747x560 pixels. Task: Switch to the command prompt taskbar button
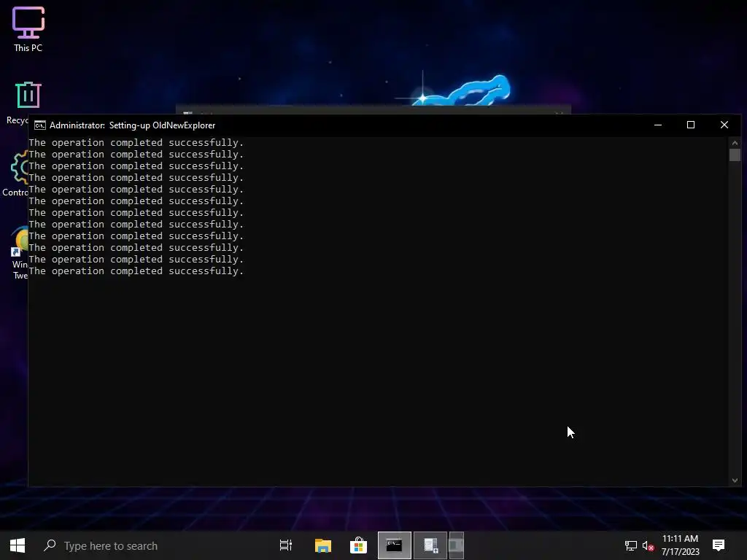[395, 545]
